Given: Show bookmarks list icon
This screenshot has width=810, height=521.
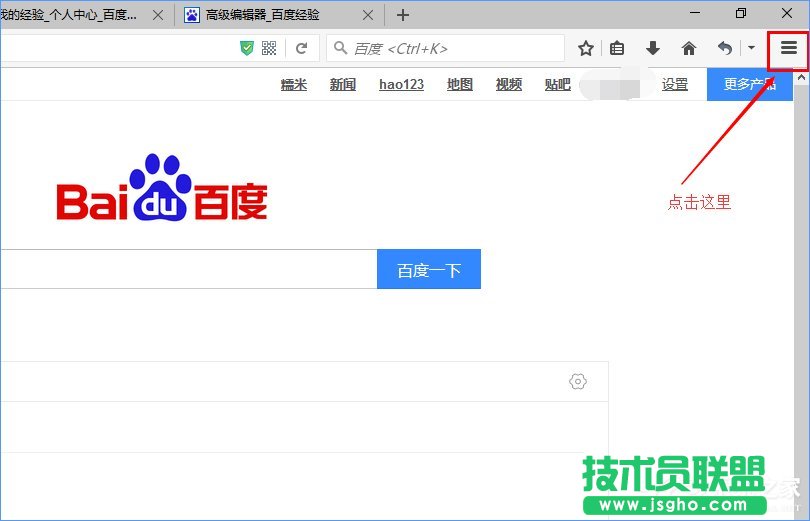Looking at the screenshot, I should pos(617,49).
